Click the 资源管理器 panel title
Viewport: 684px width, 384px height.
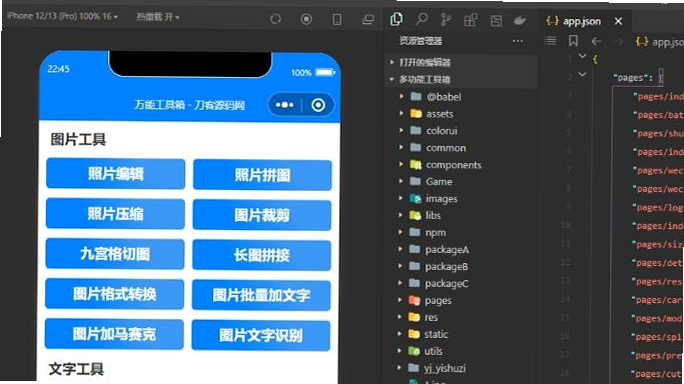[x=421, y=41]
